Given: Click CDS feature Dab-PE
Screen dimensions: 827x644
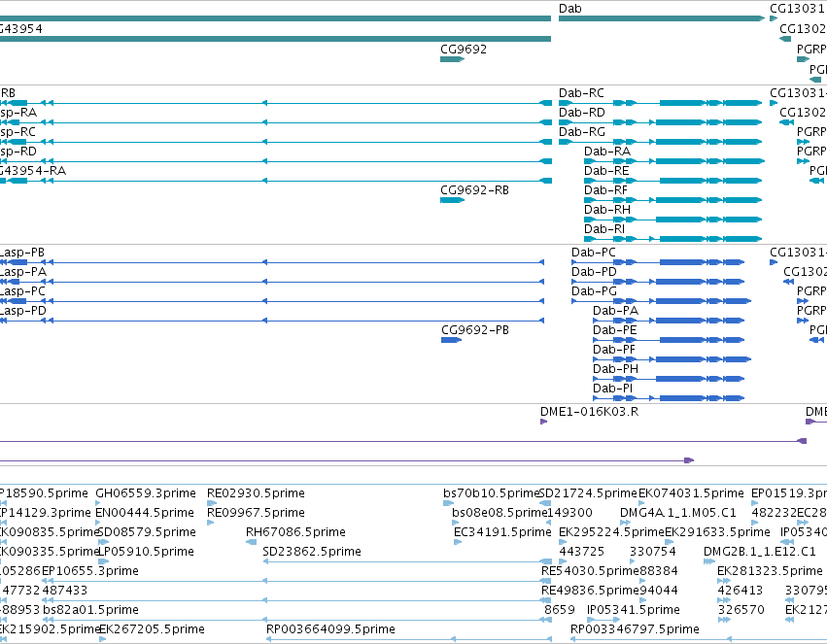Looking at the screenshot, I should (614, 330).
